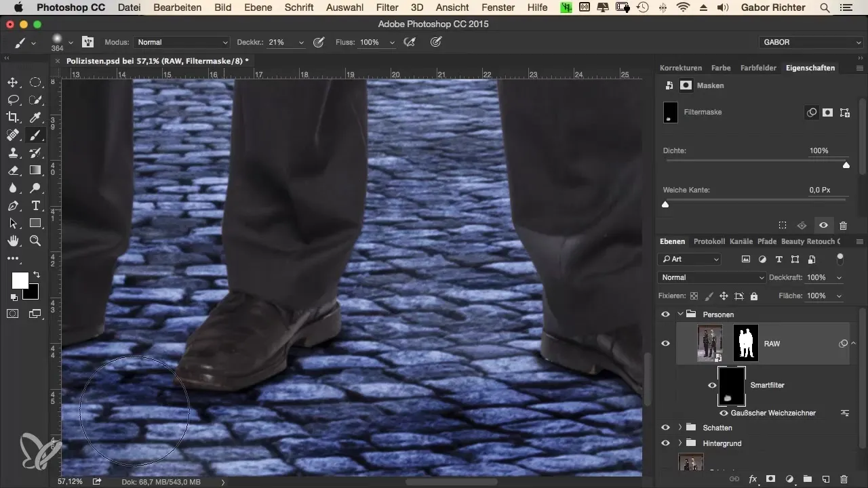Toggle lock all padlock

pyautogui.click(x=754, y=296)
